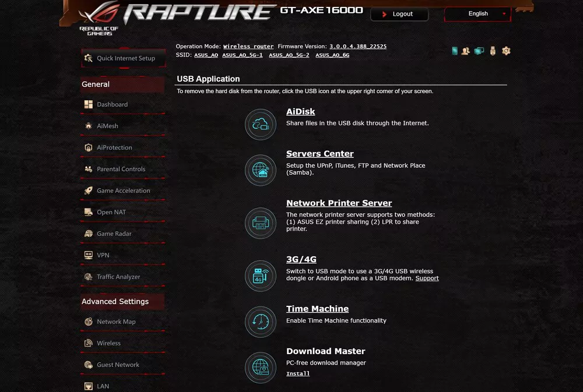Screen dimensions: 583x392
Task: Click the Open NAT sidebar icon
Action: tap(89, 212)
